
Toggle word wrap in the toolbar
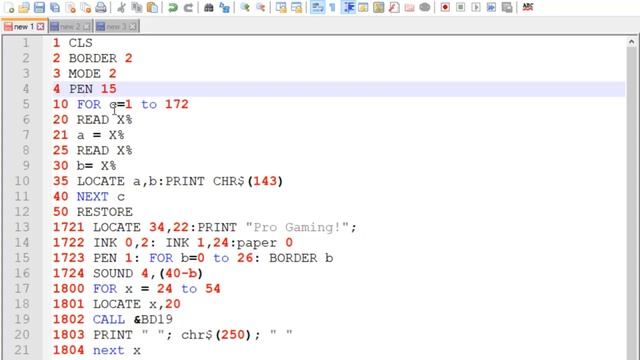pyautogui.click(x=318, y=7)
